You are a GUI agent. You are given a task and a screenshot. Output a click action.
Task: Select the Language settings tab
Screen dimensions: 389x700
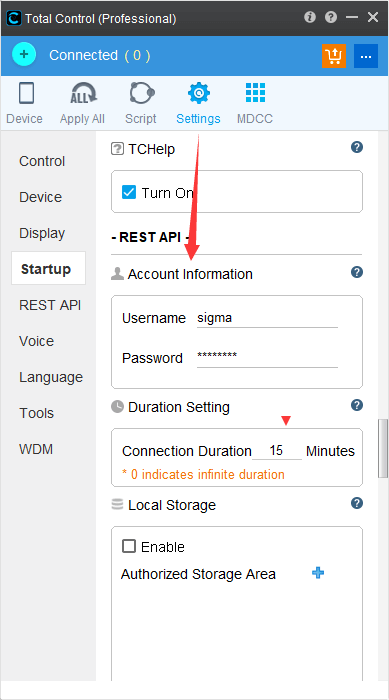tap(50, 377)
